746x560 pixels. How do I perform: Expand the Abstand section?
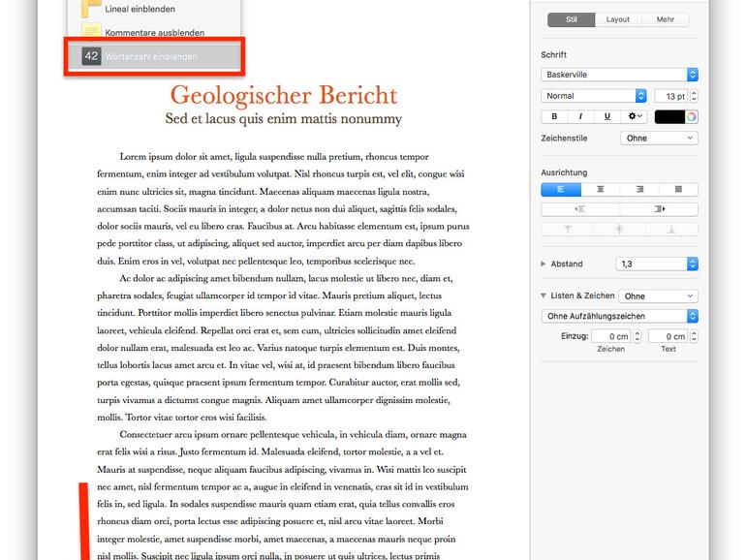[544, 264]
